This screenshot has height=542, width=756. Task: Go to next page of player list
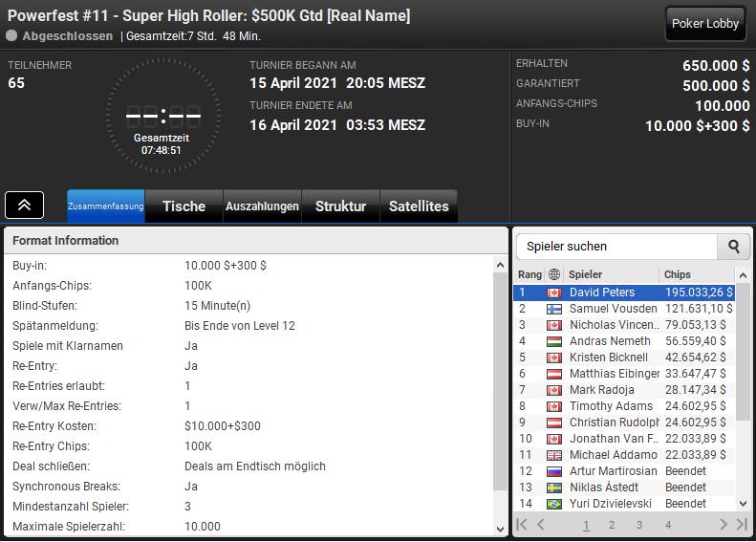click(723, 525)
